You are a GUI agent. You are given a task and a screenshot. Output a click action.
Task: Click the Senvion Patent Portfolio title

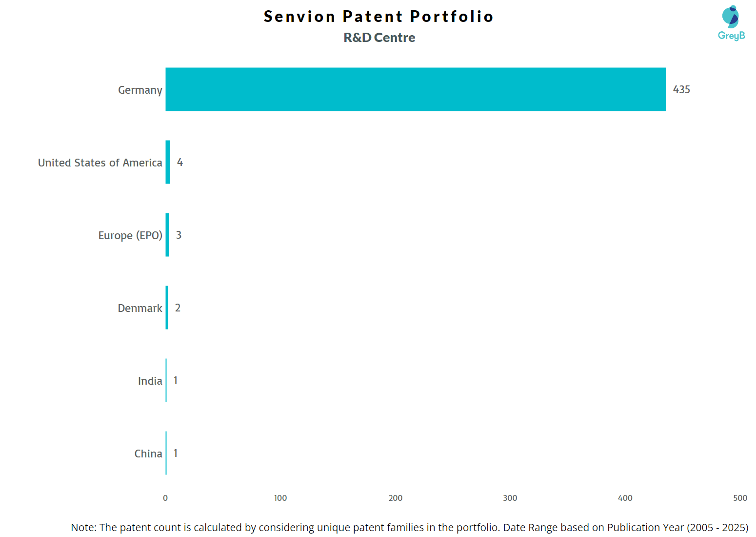click(x=378, y=17)
